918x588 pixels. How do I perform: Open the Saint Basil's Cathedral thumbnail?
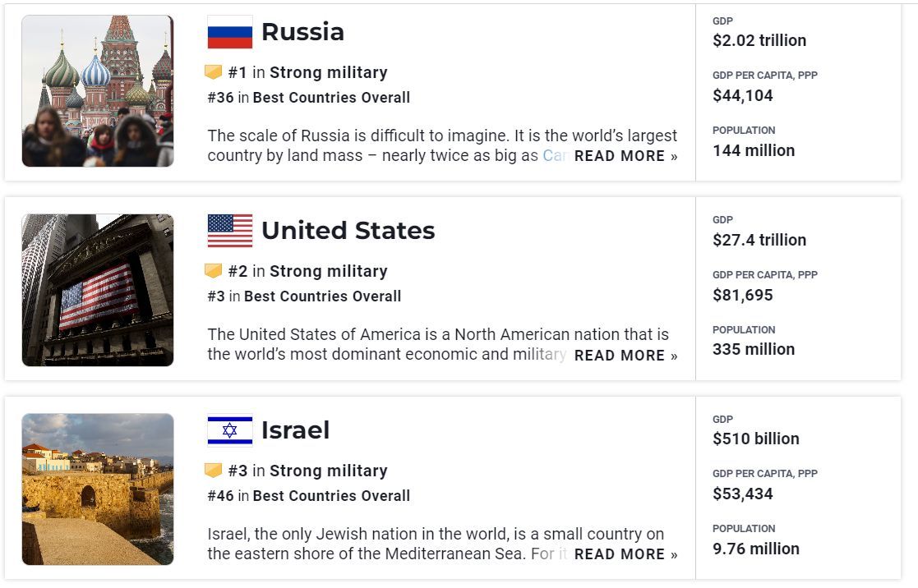98,91
